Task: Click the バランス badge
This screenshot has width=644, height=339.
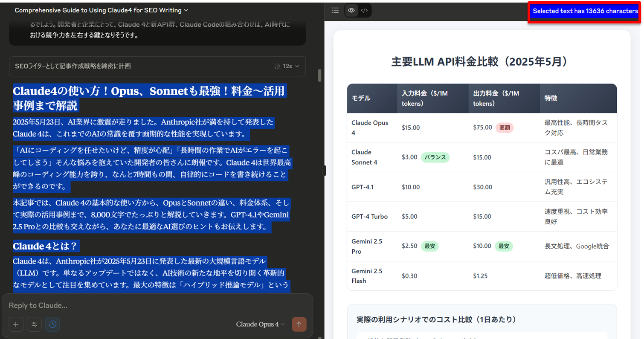Action: click(435, 157)
